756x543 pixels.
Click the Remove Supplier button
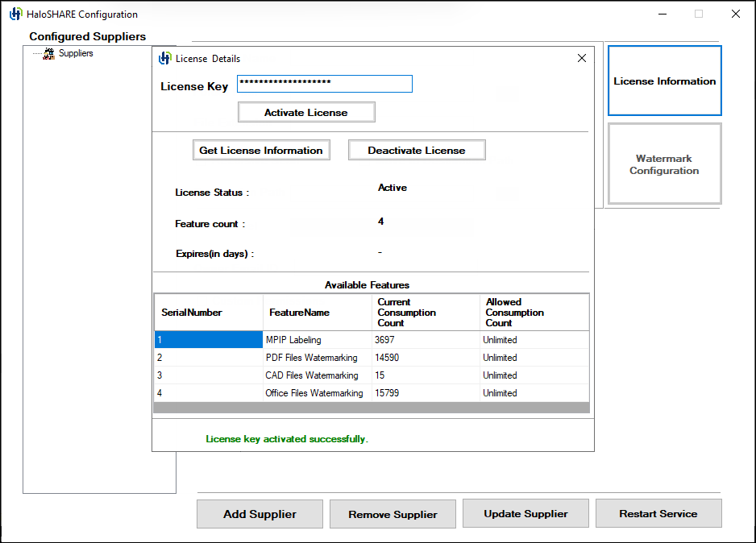pyautogui.click(x=393, y=513)
